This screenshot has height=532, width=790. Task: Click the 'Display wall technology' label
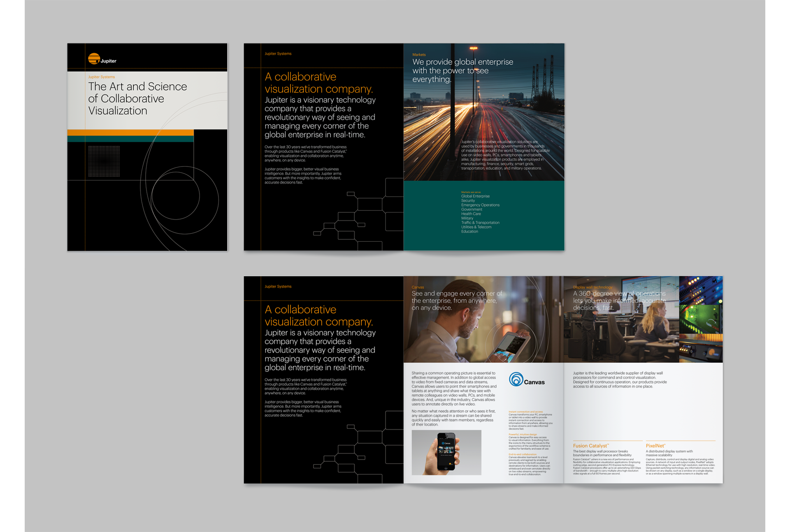592,287
